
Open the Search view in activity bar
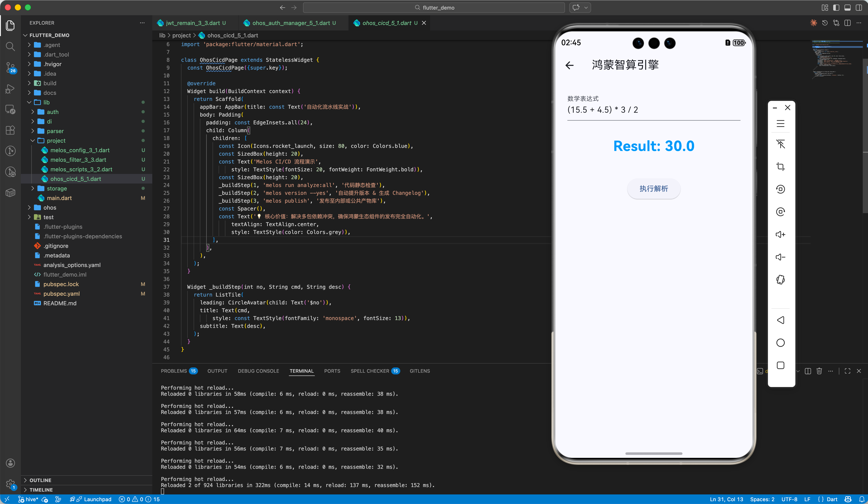(x=10, y=46)
